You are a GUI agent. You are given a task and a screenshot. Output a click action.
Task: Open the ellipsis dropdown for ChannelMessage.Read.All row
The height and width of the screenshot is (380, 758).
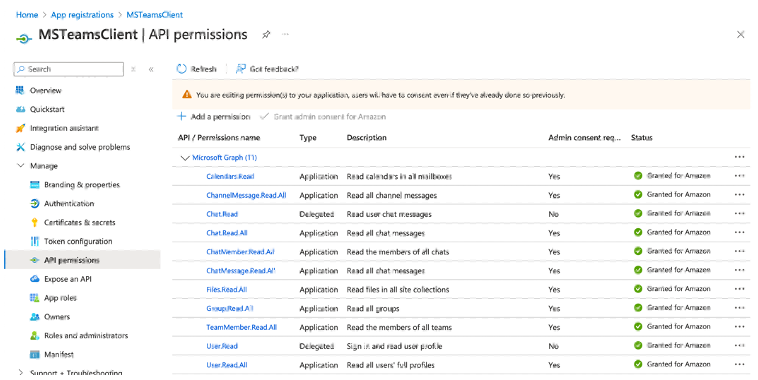(x=739, y=194)
